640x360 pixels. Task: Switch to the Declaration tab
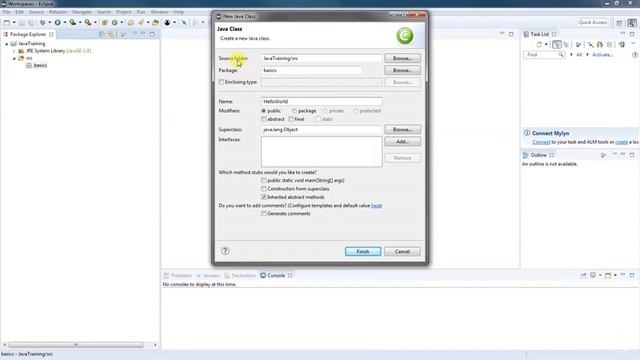click(x=240, y=276)
